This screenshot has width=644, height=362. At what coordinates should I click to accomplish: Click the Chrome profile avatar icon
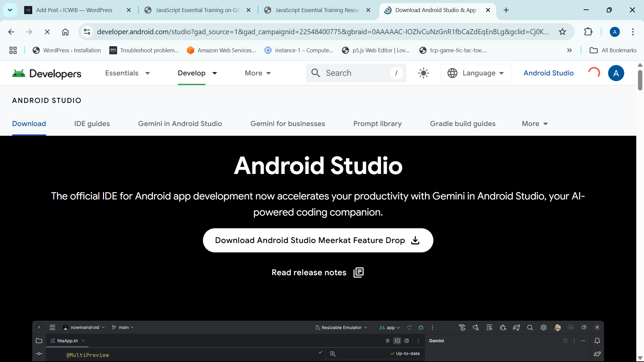tap(615, 32)
